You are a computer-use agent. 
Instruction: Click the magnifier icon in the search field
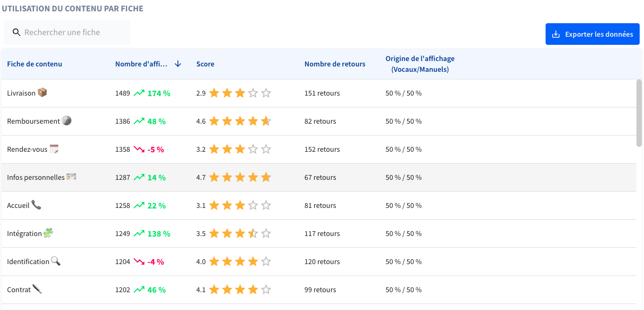pyautogui.click(x=16, y=32)
